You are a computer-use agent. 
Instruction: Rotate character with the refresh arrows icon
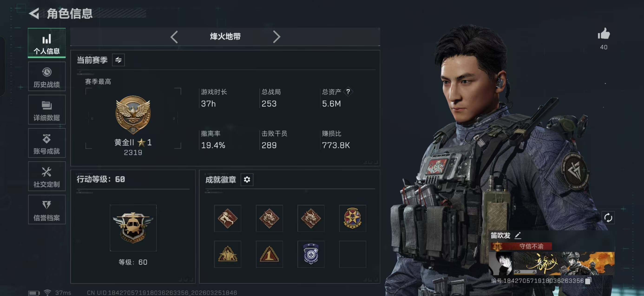tap(608, 218)
